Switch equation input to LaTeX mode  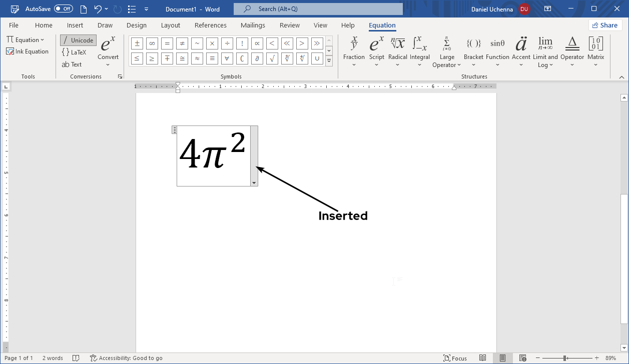click(x=75, y=52)
